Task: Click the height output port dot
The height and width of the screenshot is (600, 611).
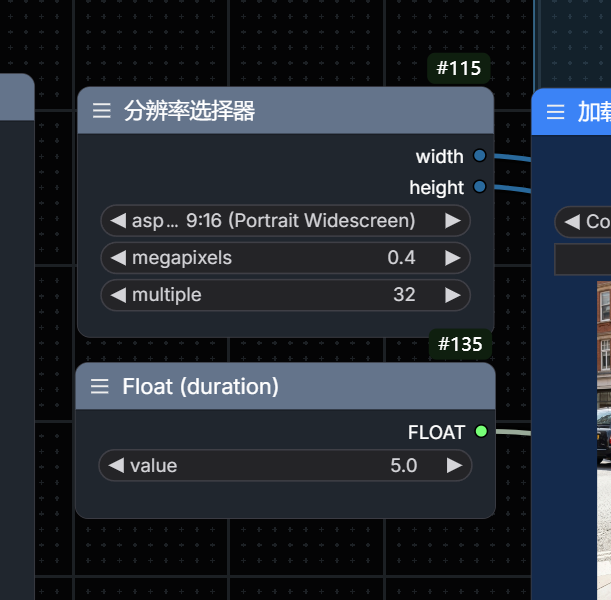Action: pos(480,187)
